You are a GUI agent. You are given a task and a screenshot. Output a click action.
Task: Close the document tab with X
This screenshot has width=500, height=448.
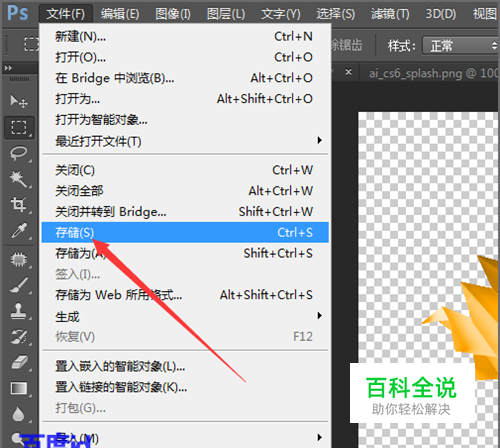click(x=348, y=72)
